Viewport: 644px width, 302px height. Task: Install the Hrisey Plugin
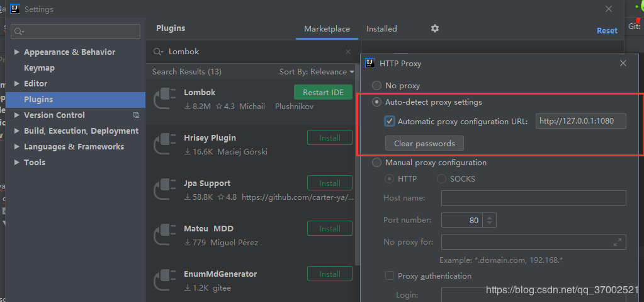point(330,137)
